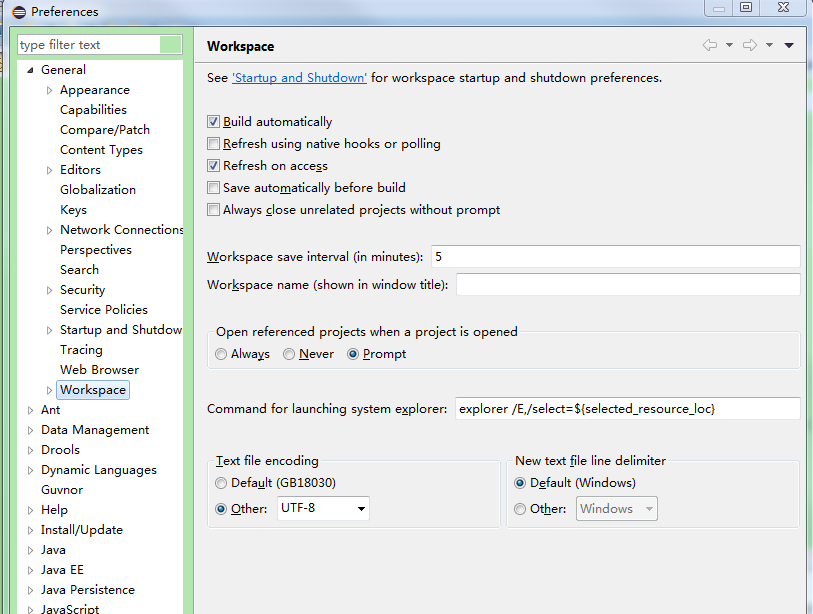This screenshot has width=813, height=614.
Task: Open the Tracing preference page
Action: (x=81, y=350)
